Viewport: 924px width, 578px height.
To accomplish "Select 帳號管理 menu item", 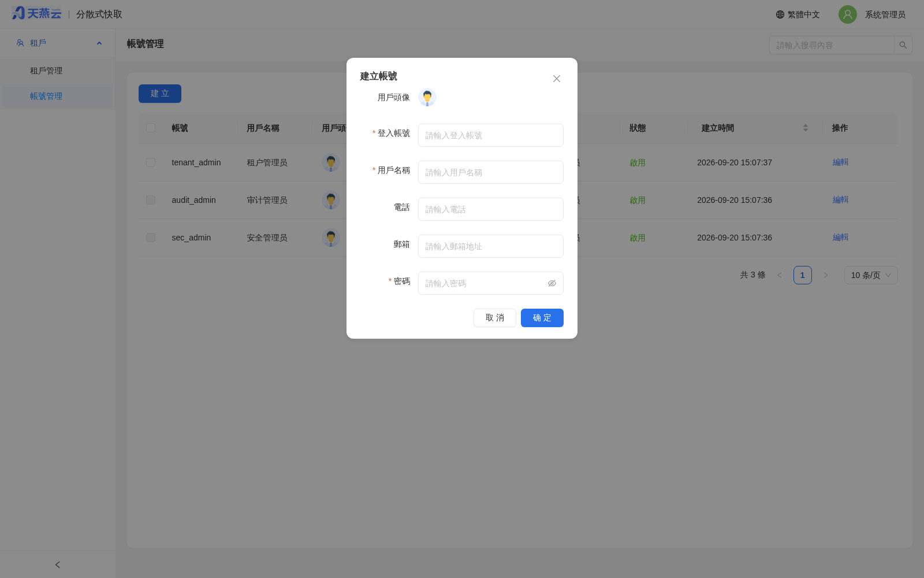I will click(x=58, y=96).
